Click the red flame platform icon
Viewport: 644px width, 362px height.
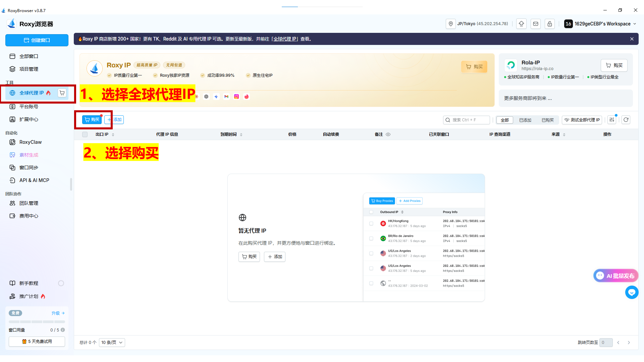(x=247, y=97)
